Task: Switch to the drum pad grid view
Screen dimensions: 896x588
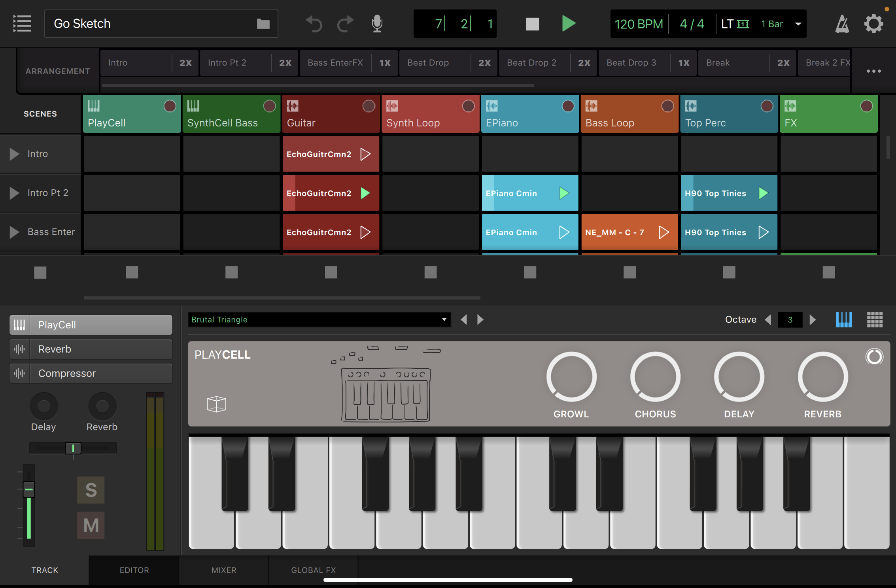Action: tap(875, 320)
